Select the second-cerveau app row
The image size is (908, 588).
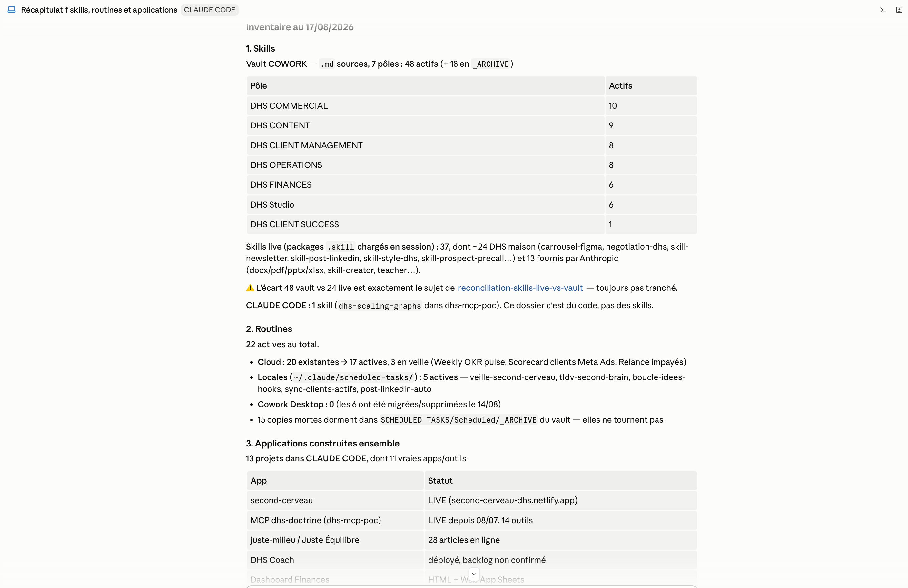point(471,500)
